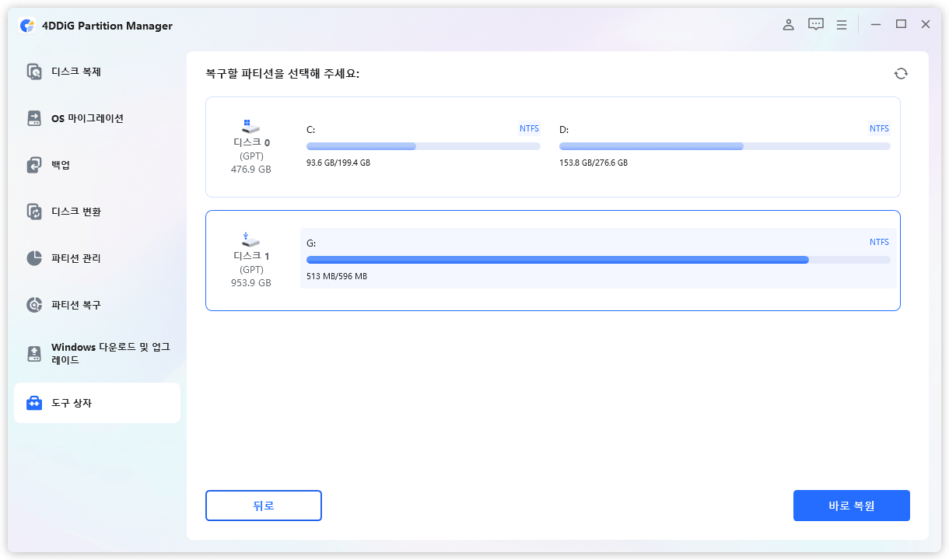Screen dimensions: 949x560
Task: Open the feedback message icon
Action: [x=815, y=24]
